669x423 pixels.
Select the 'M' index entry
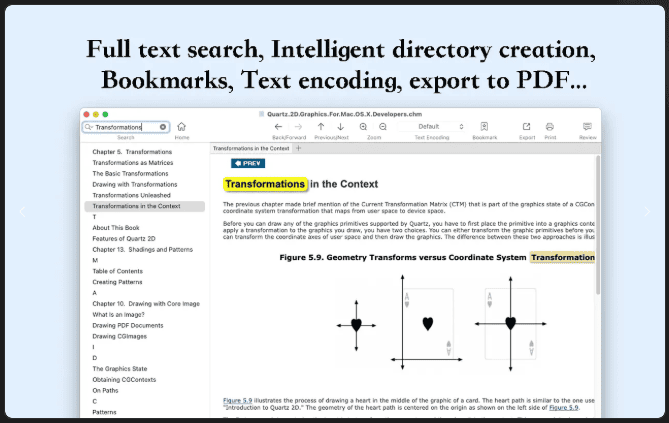click(95, 260)
